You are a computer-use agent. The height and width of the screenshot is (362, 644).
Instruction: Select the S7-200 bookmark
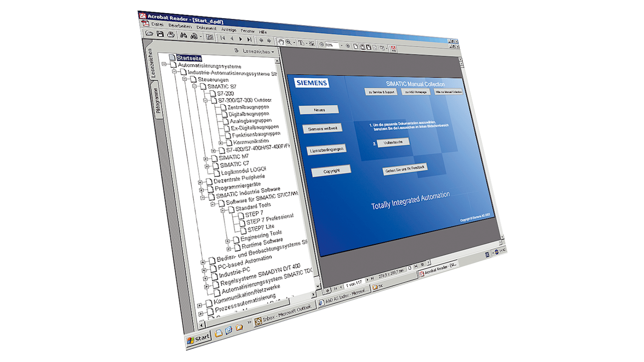pos(225,93)
